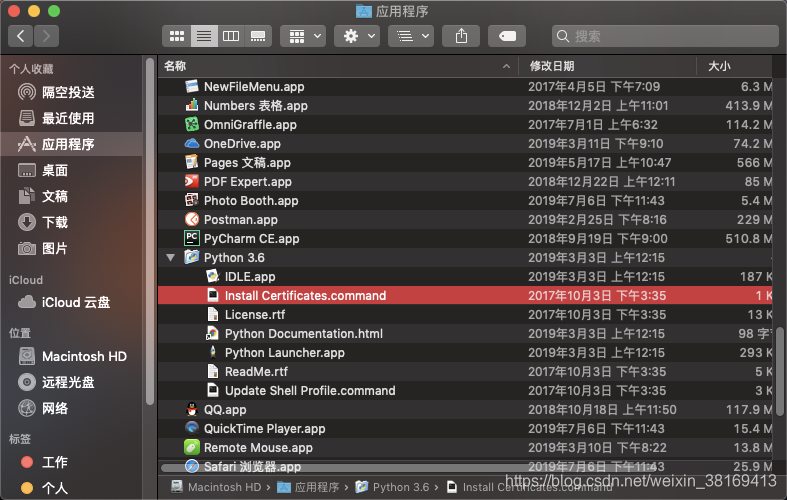Go back with the back arrow button
This screenshot has height=500, width=787.
[21, 36]
